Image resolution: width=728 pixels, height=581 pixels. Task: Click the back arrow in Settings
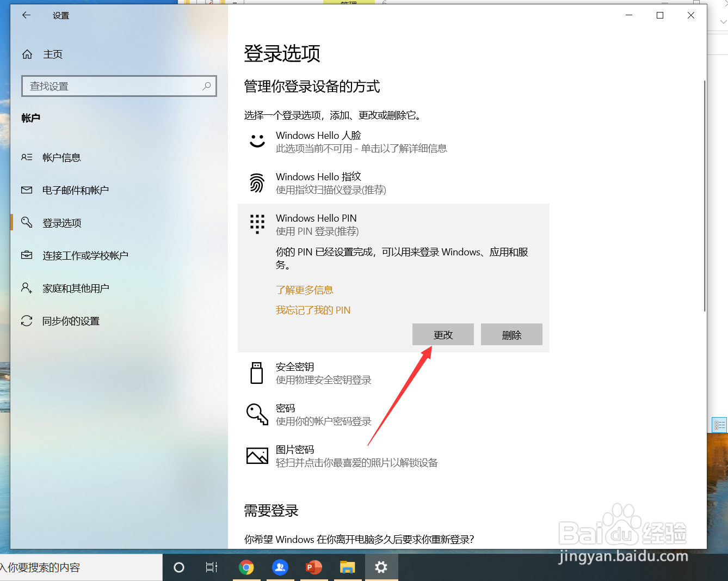click(x=26, y=15)
